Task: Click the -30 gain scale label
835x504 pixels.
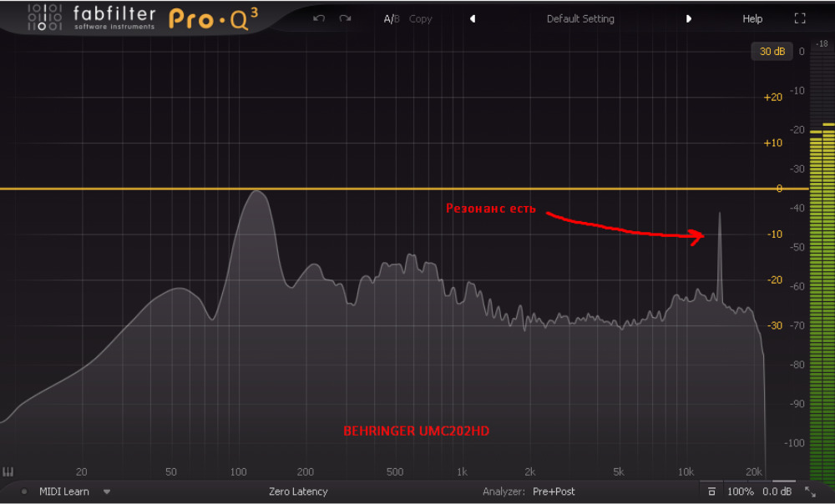Action: tap(774, 325)
